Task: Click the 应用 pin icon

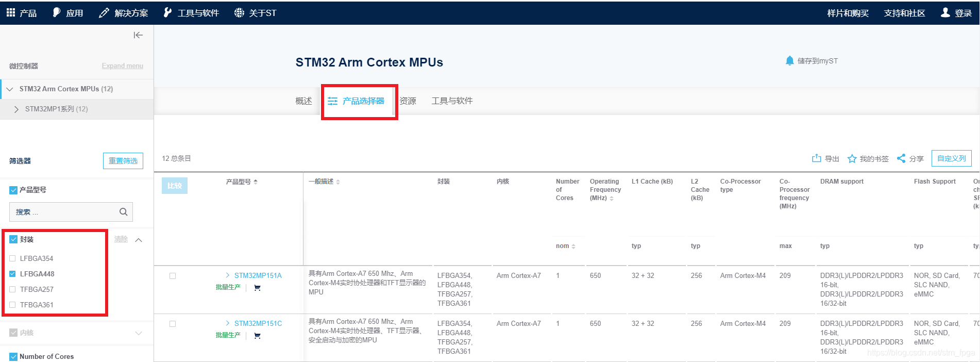Action: point(57,12)
